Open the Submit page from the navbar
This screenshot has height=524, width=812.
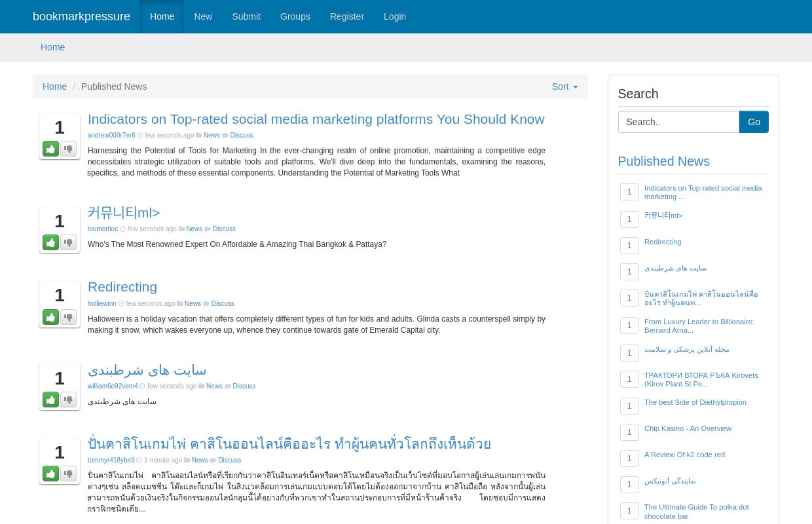(246, 16)
